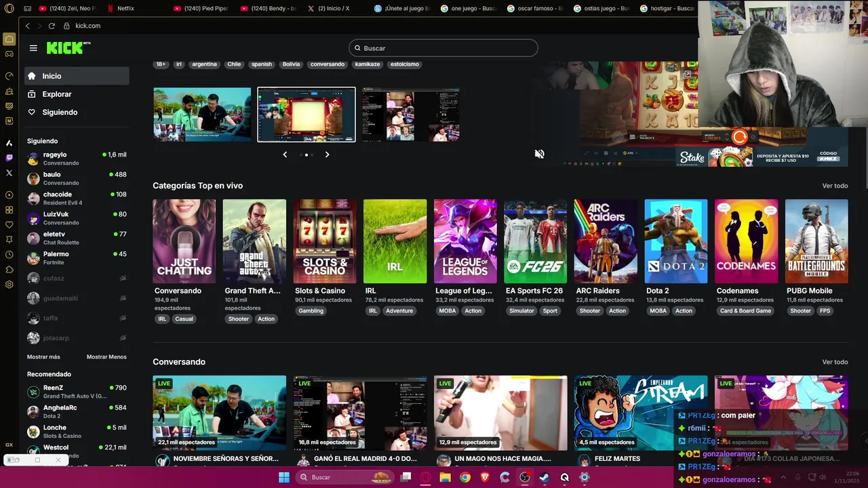Open the FELIZ MARTES live stream
The width and height of the screenshot is (868, 488).
point(641,413)
